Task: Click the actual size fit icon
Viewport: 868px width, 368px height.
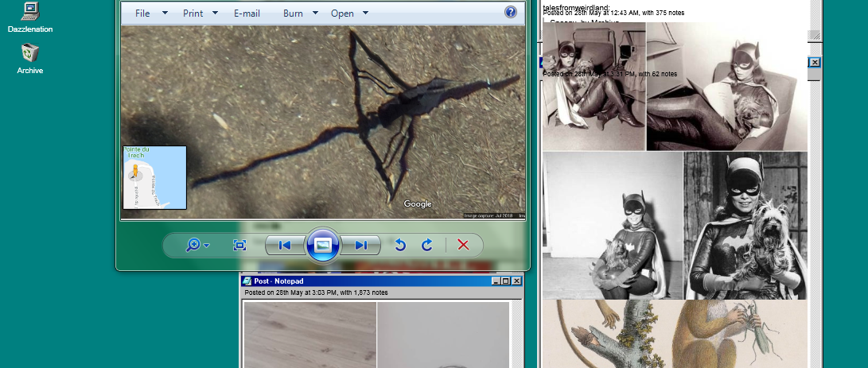Action: point(239,245)
